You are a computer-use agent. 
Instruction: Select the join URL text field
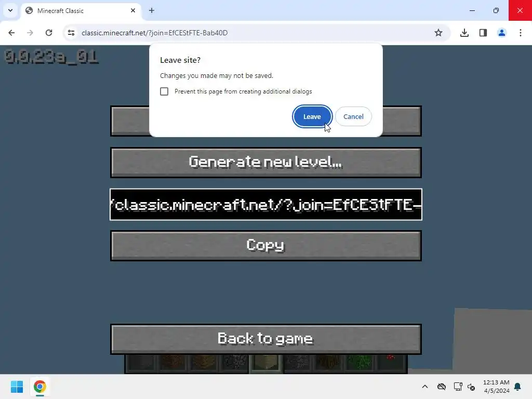coord(265,204)
